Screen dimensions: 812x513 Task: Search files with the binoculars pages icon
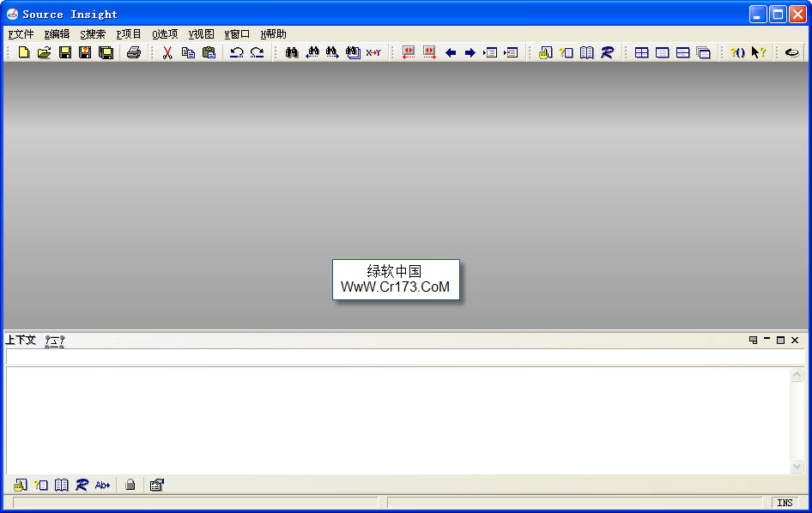pyautogui.click(x=353, y=52)
